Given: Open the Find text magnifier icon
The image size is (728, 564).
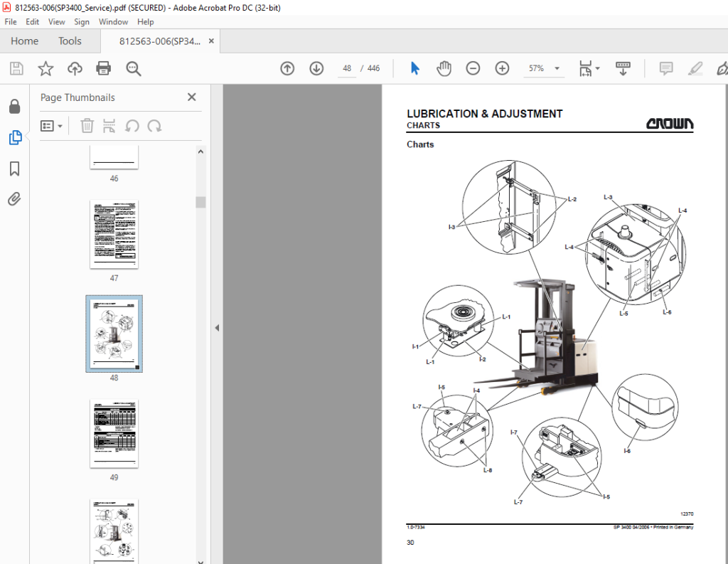Looking at the screenshot, I should [133, 69].
